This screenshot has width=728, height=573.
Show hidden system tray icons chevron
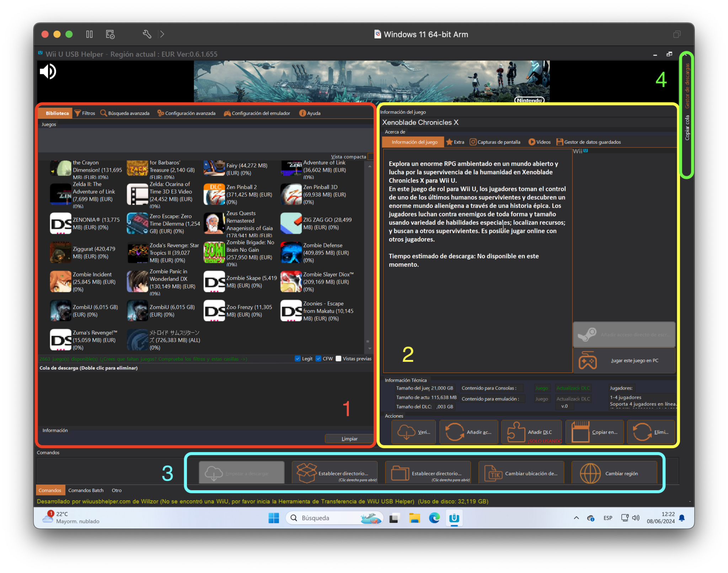576,518
